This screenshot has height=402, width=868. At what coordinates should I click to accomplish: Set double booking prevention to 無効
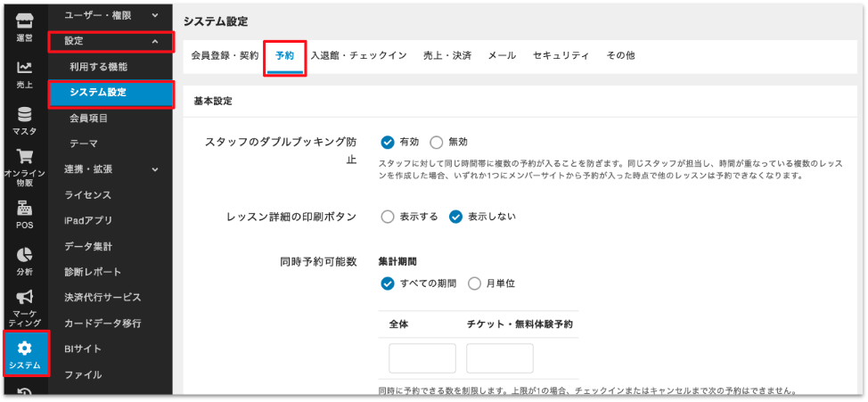437,142
